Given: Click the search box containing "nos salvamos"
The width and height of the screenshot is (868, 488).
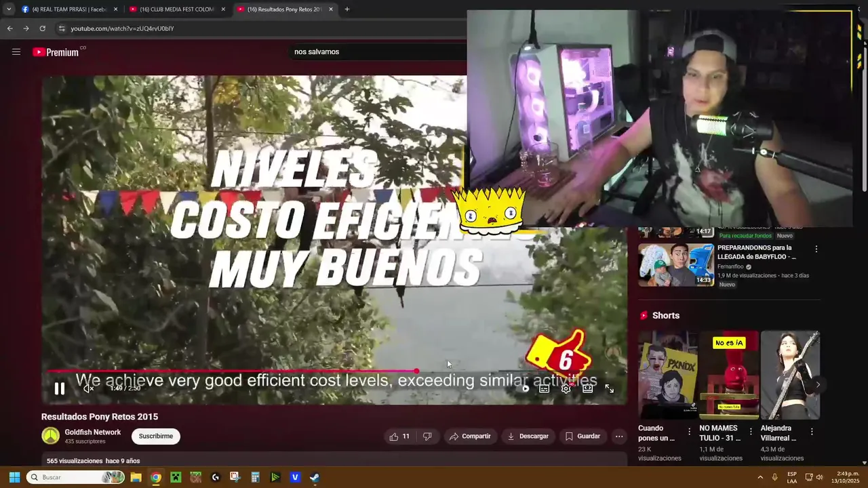Looking at the screenshot, I should tap(376, 52).
